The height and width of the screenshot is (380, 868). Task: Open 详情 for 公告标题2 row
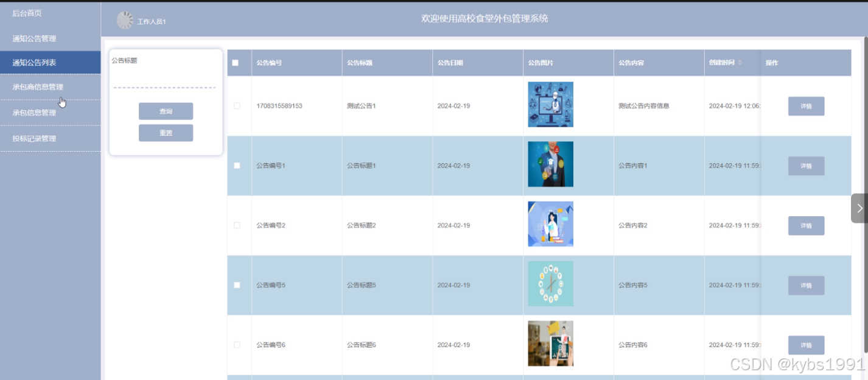point(806,225)
